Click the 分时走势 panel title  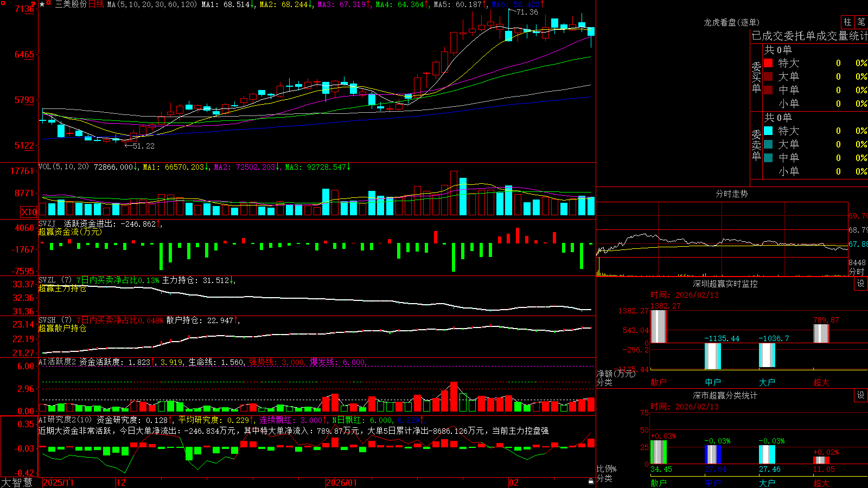click(731, 194)
